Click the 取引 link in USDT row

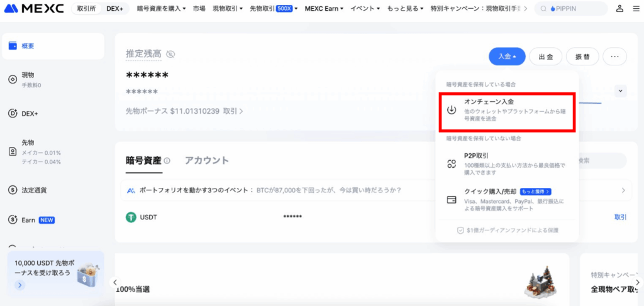click(x=620, y=217)
